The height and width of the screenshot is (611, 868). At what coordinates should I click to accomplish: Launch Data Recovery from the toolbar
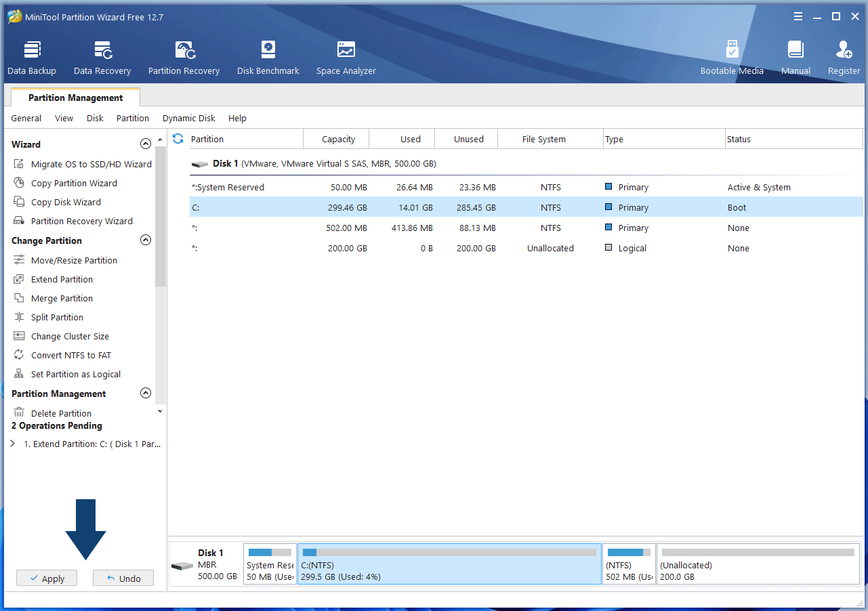tap(102, 58)
